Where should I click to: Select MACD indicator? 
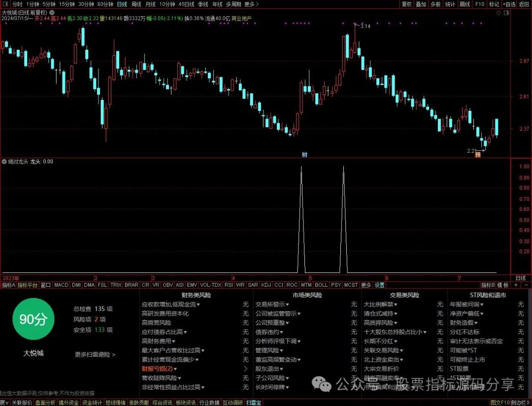[x=62, y=285]
